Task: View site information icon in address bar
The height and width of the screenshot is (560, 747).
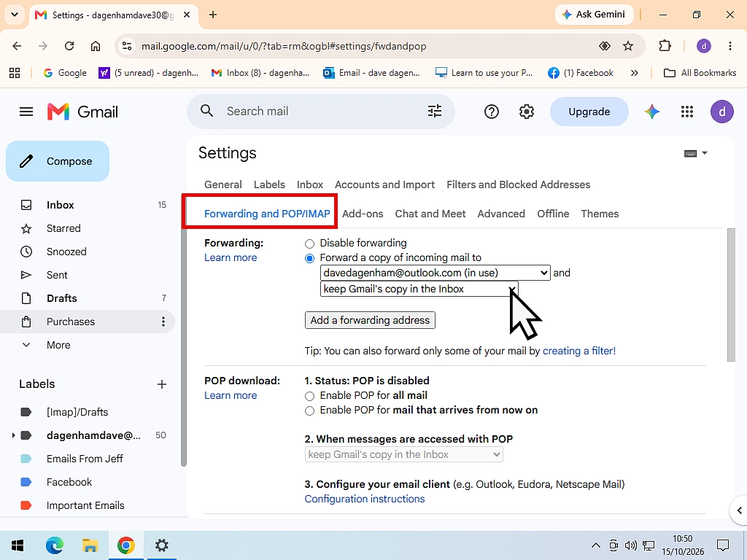Action: click(127, 46)
